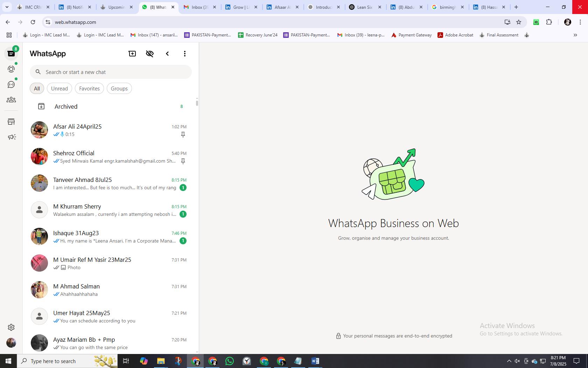Open Chrome profile avatar
The height and width of the screenshot is (368, 588).
(x=568, y=22)
